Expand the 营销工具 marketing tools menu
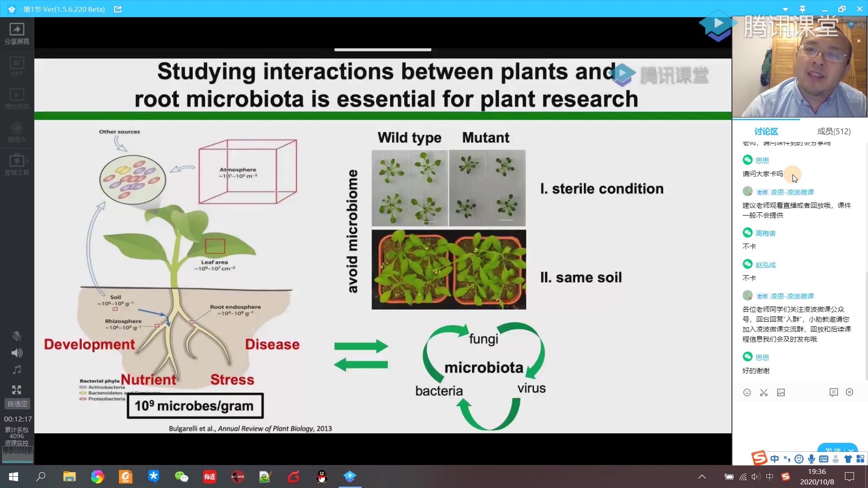Screen dimensions: 868x488 (x=17, y=165)
